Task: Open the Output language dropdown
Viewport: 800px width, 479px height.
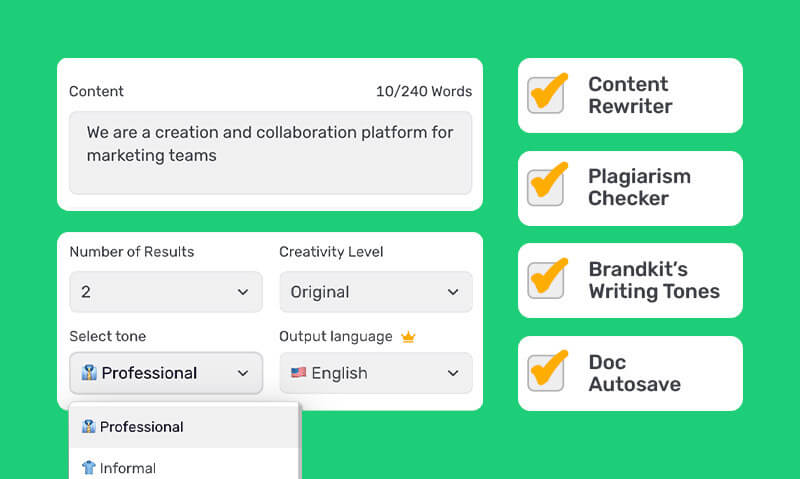Action: click(375, 373)
